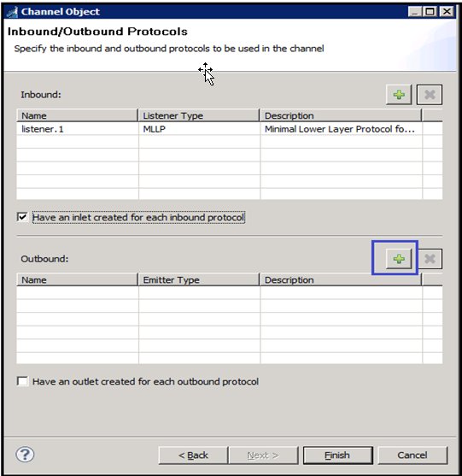Enable outlet created for each outbound protocol

pos(22,381)
